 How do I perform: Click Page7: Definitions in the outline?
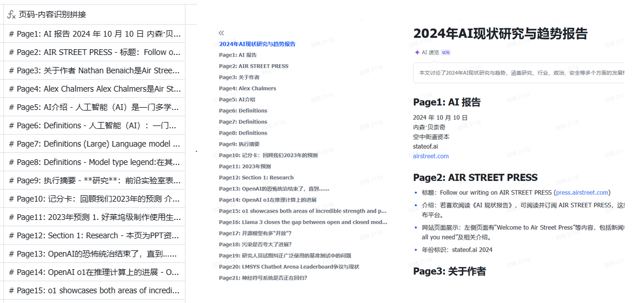pyautogui.click(x=243, y=122)
